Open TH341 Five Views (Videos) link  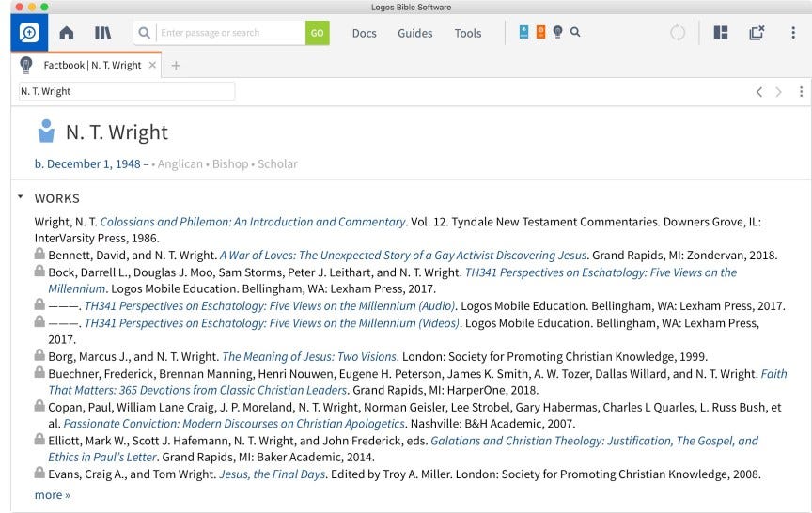coord(272,323)
